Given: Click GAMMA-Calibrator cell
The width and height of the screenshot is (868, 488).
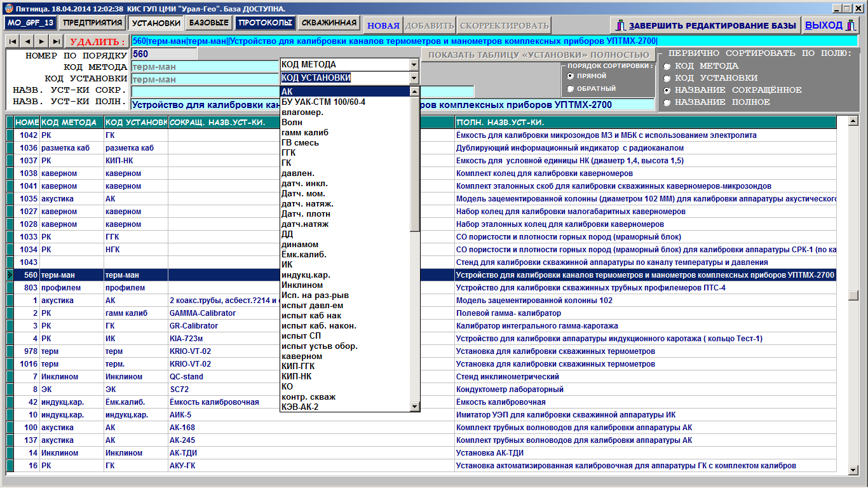Looking at the screenshot, I should coord(224,313).
